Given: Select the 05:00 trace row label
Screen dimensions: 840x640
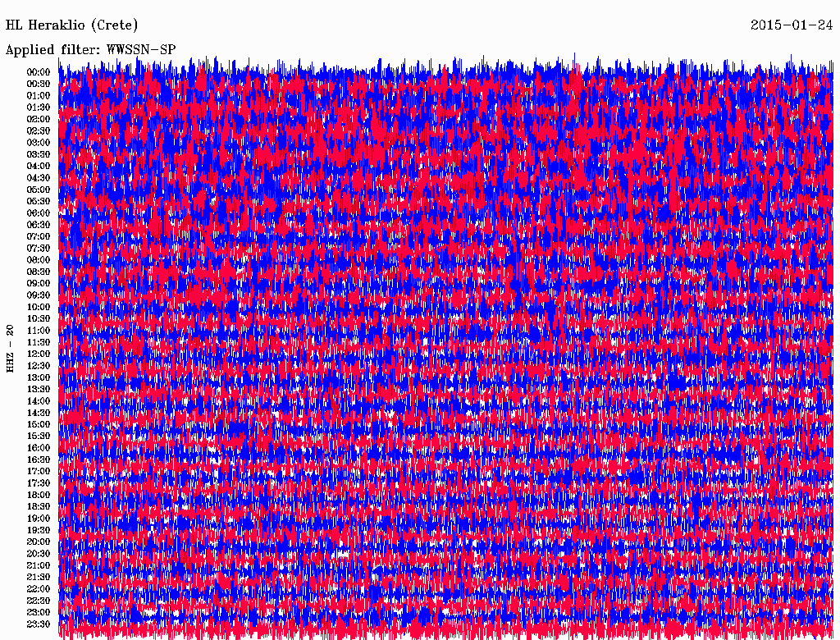Looking at the screenshot, I should click(x=38, y=190).
